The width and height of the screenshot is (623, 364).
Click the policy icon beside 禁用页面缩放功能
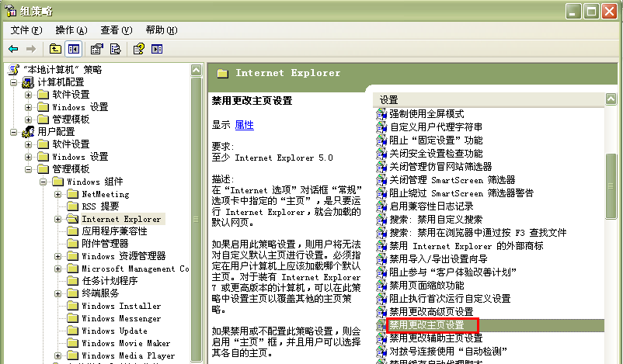click(x=381, y=286)
